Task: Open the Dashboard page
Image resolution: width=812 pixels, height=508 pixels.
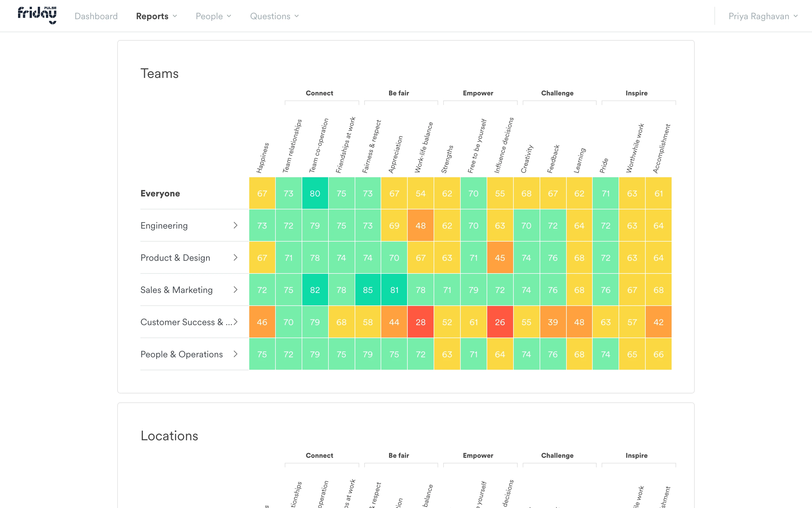Action: click(96, 16)
